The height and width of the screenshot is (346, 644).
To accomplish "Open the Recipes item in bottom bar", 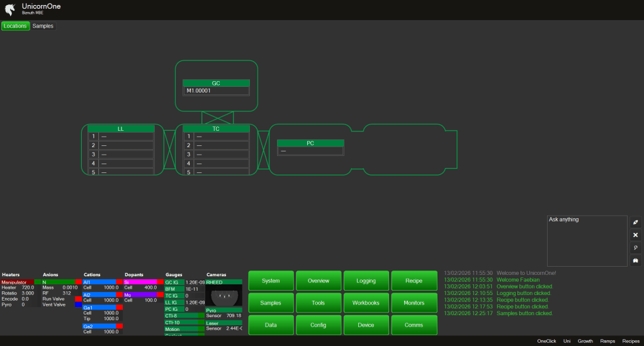I will coord(630,341).
